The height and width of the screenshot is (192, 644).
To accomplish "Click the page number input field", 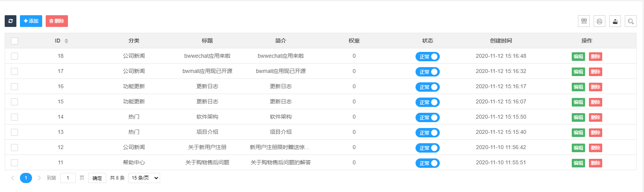I will click(x=68, y=178).
